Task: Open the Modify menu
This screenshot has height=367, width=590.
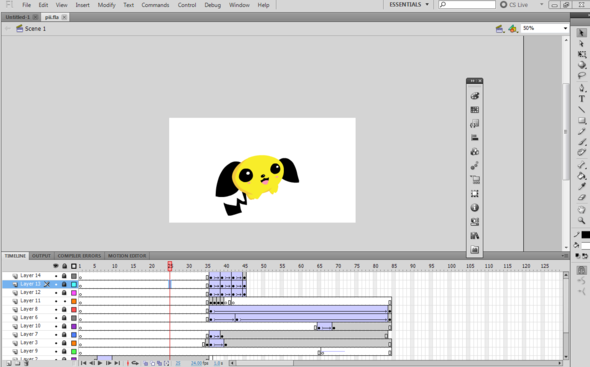Action: (106, 5)
